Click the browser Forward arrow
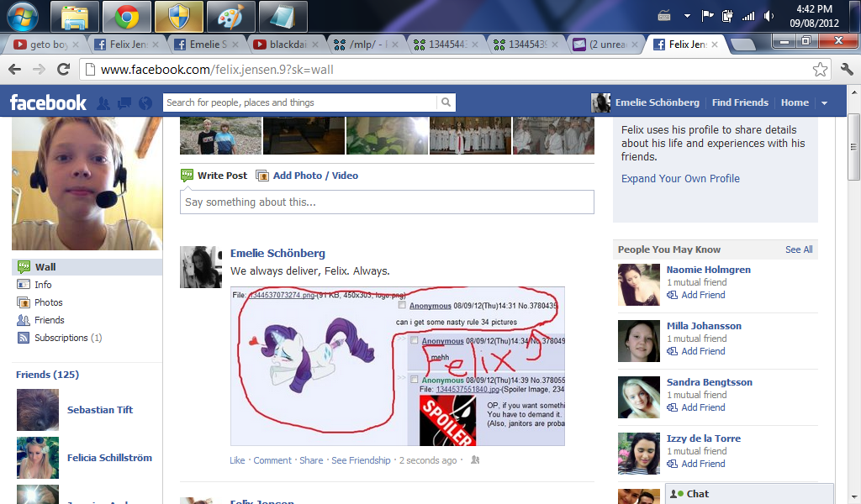The height and width of the screenshot is (504, 861). click(39, 69)
